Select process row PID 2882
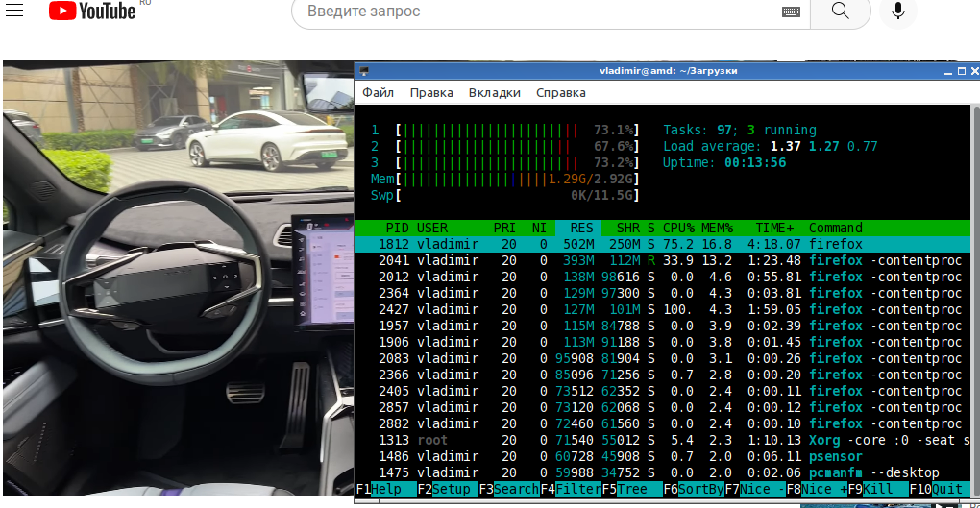The image size is (980, 508). [663, 423]
